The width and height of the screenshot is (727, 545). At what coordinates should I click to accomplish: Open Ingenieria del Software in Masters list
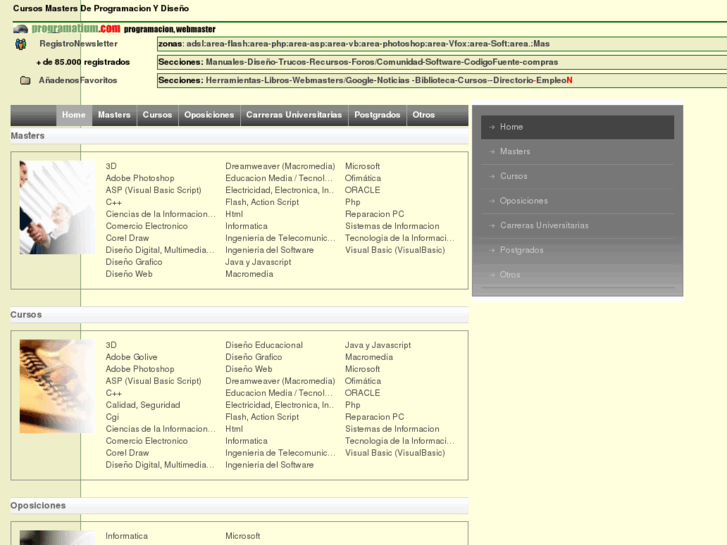[269, 250]
